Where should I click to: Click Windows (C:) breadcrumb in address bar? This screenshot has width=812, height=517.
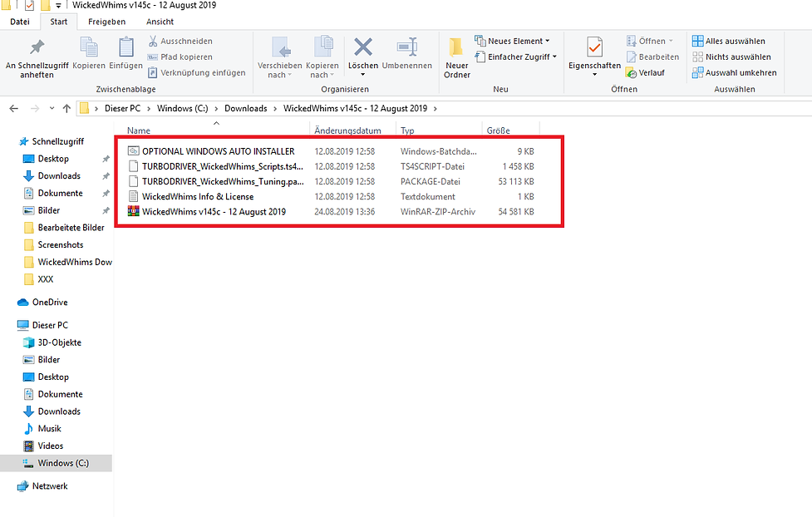coord(182,108)
